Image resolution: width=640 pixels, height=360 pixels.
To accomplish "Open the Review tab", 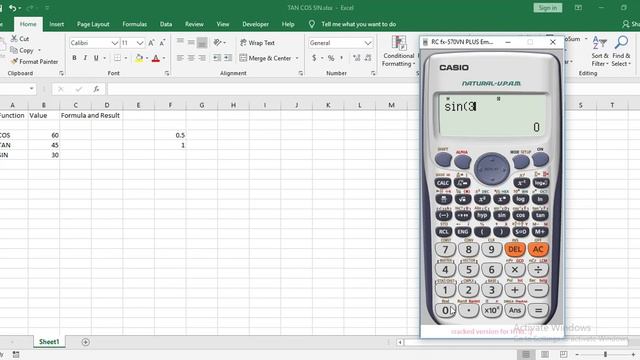I will tap(194, 24).
